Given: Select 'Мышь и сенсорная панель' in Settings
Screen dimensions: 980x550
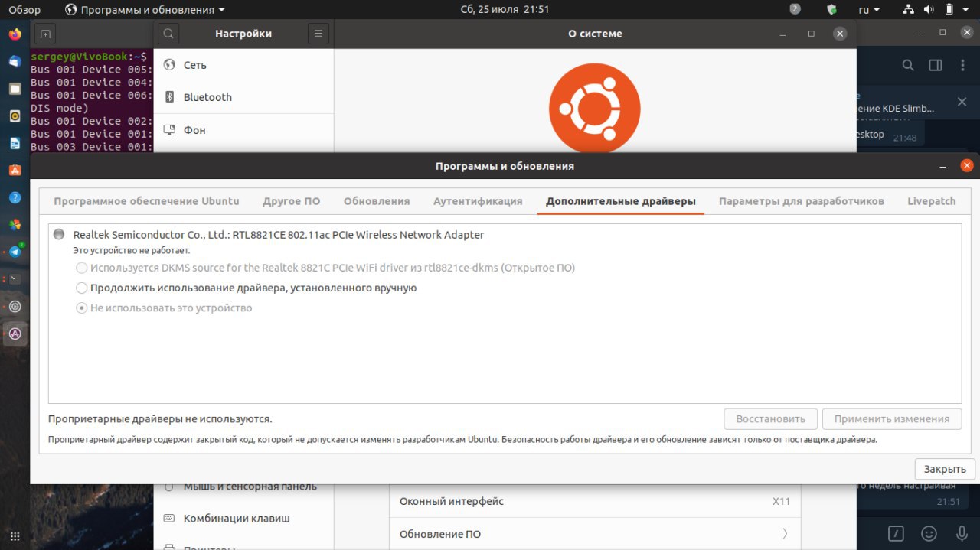Looking at the screenshot, I should tap(243, 487).
